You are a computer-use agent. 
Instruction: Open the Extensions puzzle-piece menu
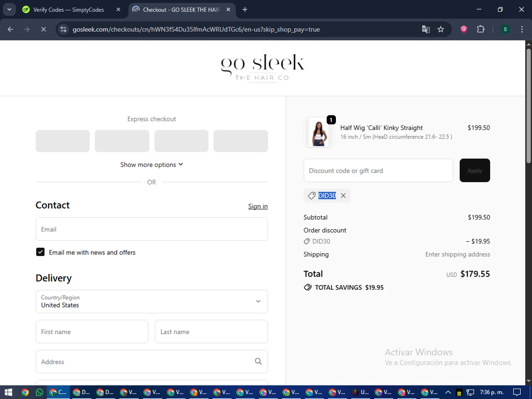[x=481, y=29]
